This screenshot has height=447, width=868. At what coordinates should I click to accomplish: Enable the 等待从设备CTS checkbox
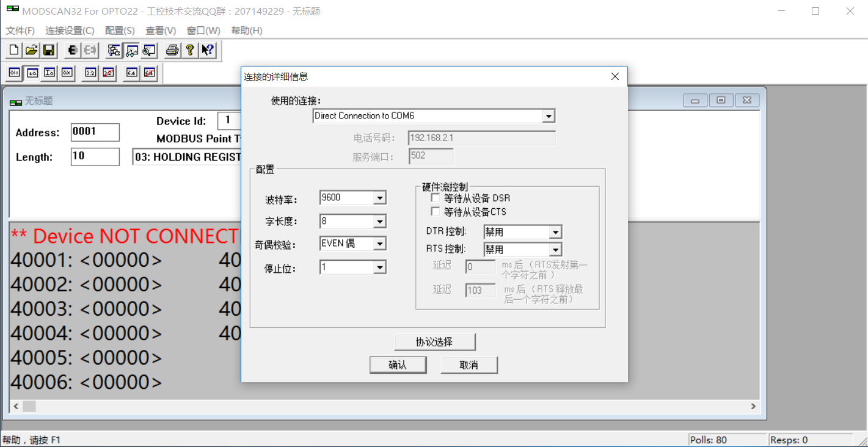pos(436,212)
